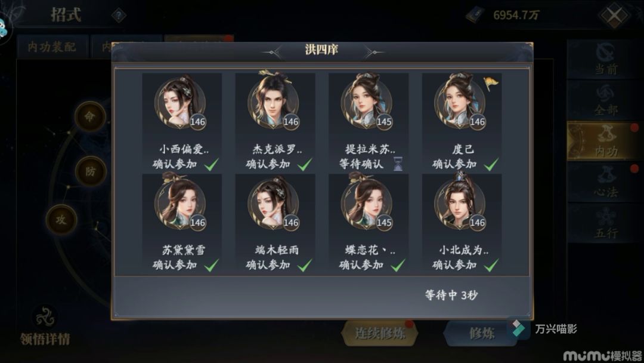Image resolution: width=644 pixels, height=363 pixels.
Task: Switch to the 内功装配 tab
Action: click(52, 47)
